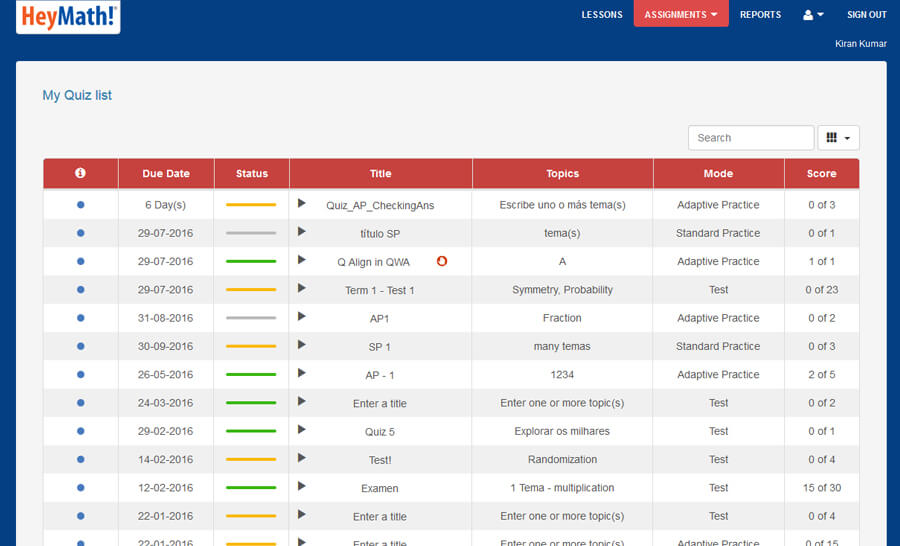Click the play arrow for Test! quiz
This screenshot has height=546, width=900.
coord(302,459)
